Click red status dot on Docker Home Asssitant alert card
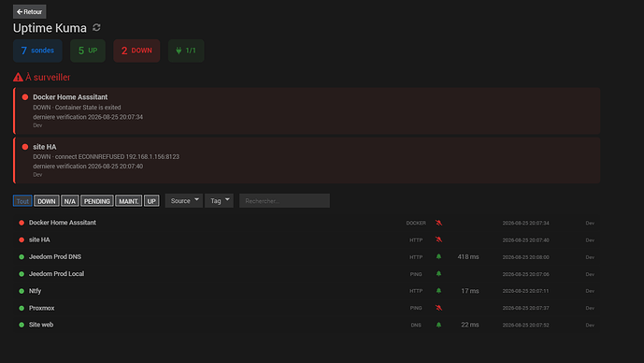644x363 pixels. point(25,97)
